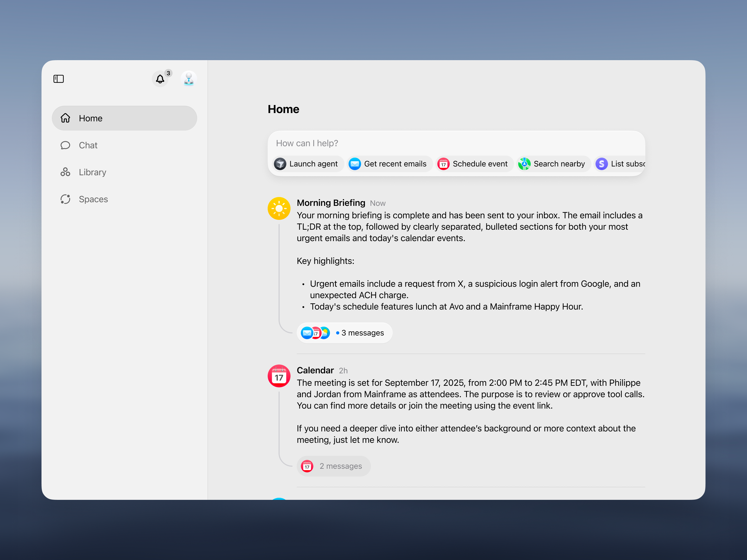Open notifications bell with 3 badge
747x560 pixels.
(x=160, y=79)
